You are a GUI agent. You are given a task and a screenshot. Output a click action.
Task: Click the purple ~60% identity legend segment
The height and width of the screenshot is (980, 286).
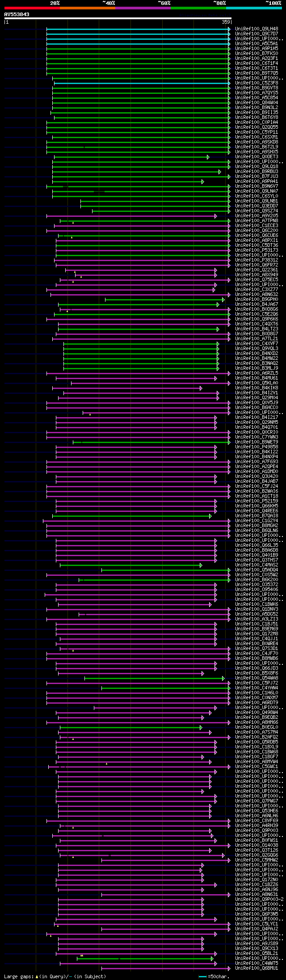(143, 8)
